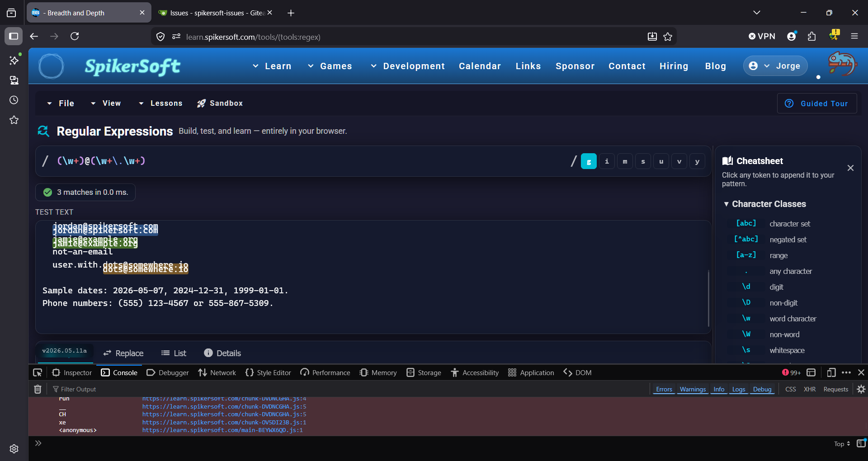Click the address bar URL

click(253, 37)
